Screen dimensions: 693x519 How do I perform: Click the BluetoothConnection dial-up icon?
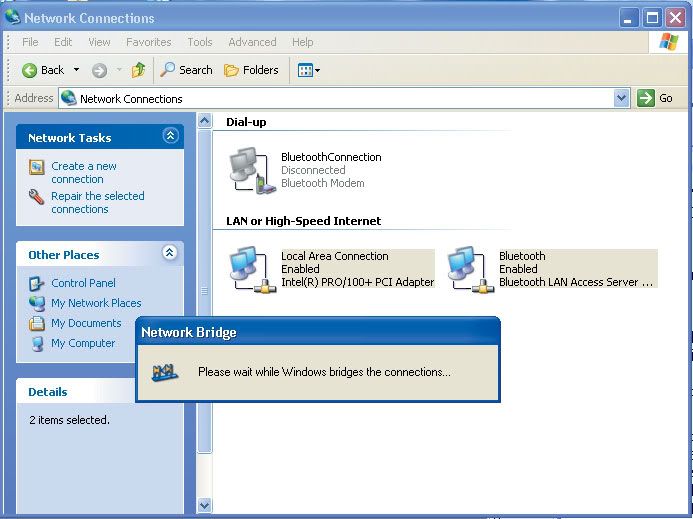[252, 171]
